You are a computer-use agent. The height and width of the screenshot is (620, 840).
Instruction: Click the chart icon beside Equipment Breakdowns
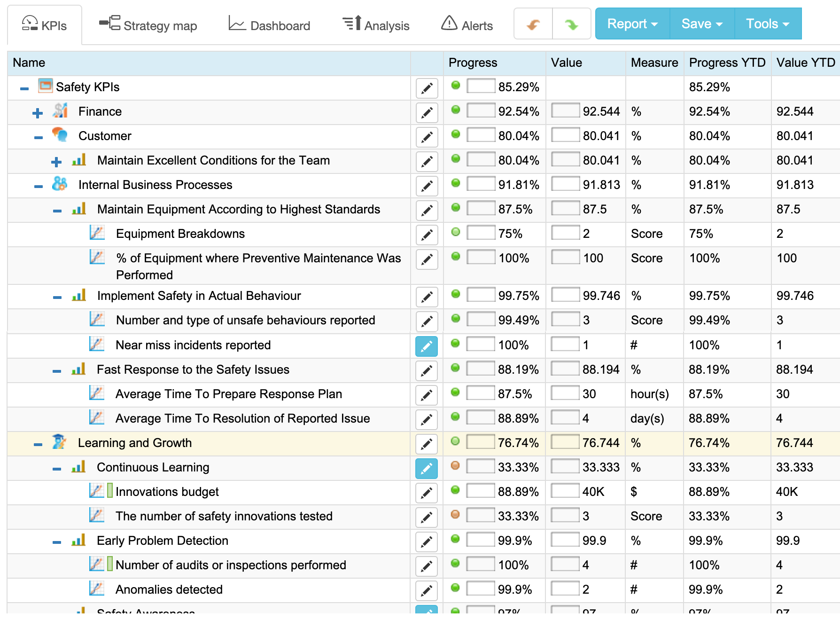click(97, 233)
